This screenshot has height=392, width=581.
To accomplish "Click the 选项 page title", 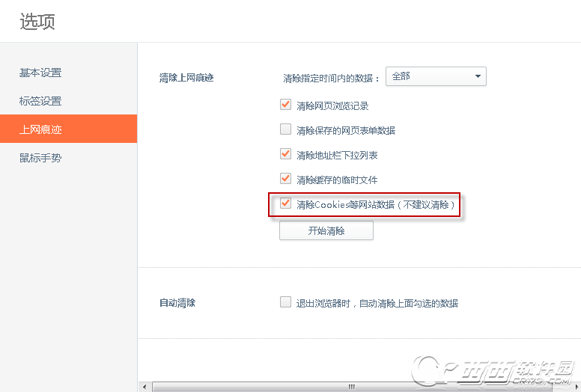I will (37, 22).
